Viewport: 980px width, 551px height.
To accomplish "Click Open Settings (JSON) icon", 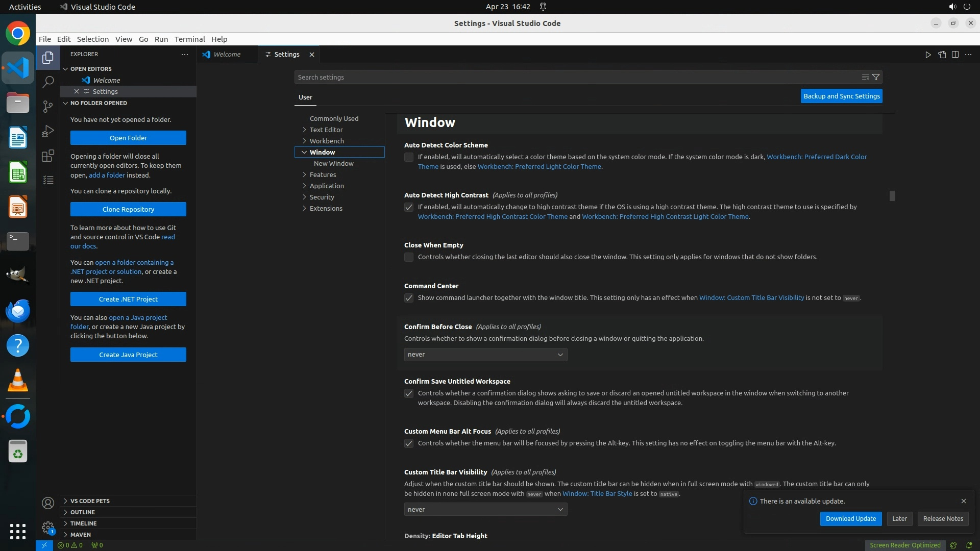I will [942, 55].
